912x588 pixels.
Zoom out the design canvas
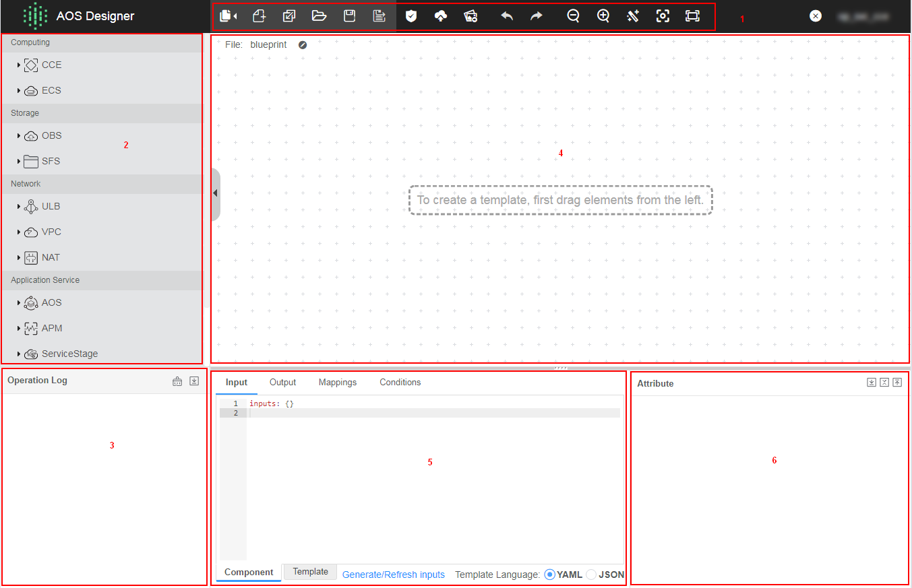tap(573, 16)
